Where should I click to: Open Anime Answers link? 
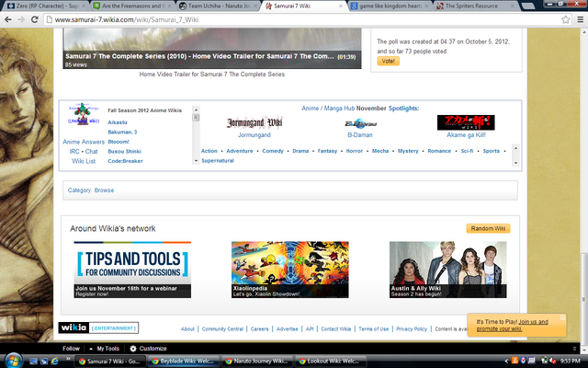pos(84,142)
